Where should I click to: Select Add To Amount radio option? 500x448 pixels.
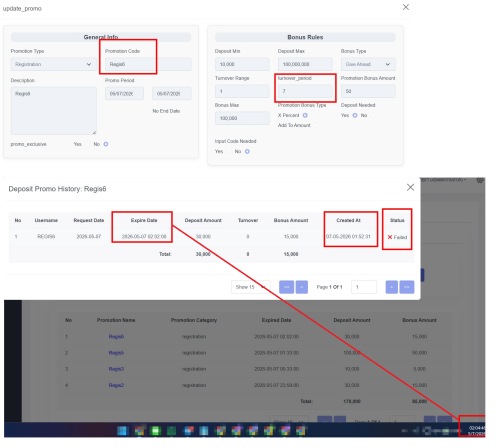pos(316,125)
